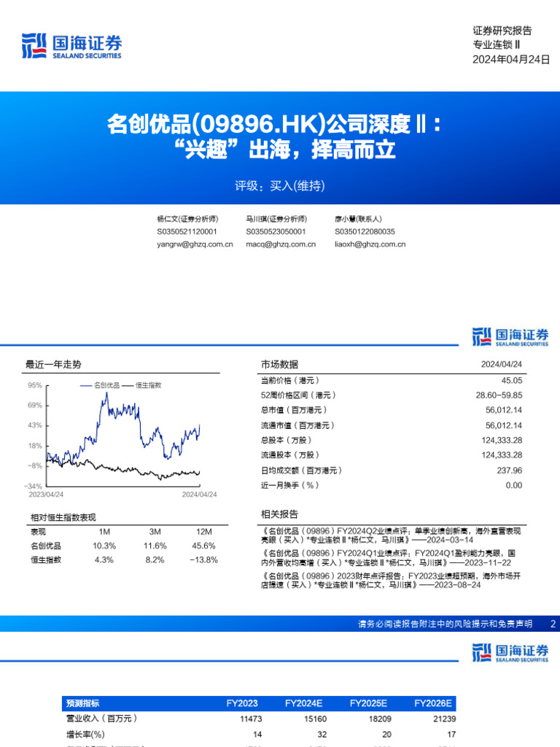Select the 52-week range value 28.60-59.85
560x747 pixels.
point(499,395)
